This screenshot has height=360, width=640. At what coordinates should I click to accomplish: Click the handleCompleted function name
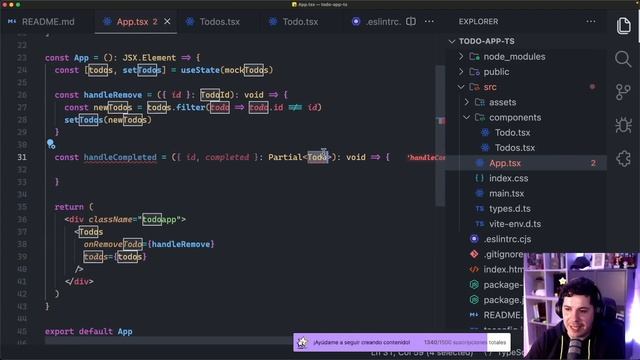120,157
